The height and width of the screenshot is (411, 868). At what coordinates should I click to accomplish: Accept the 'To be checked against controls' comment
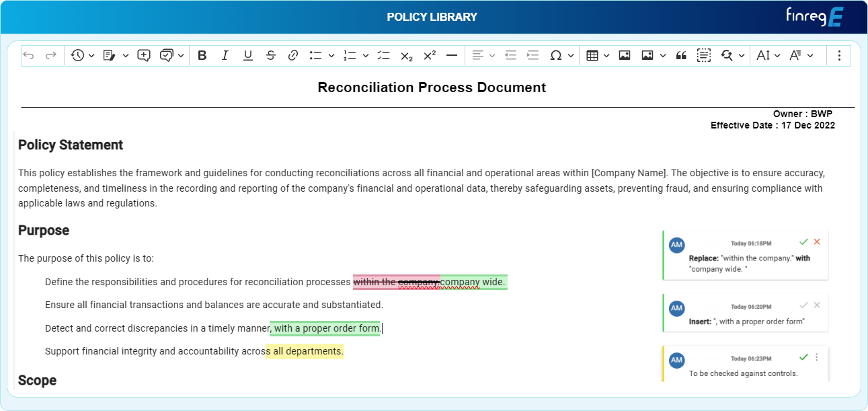(804, 357)
